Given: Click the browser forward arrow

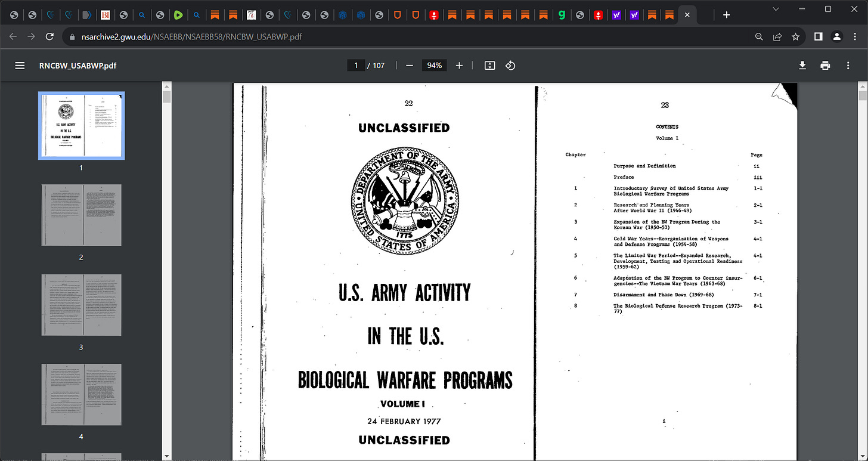Looking at the screenshot, I should 32,36.
